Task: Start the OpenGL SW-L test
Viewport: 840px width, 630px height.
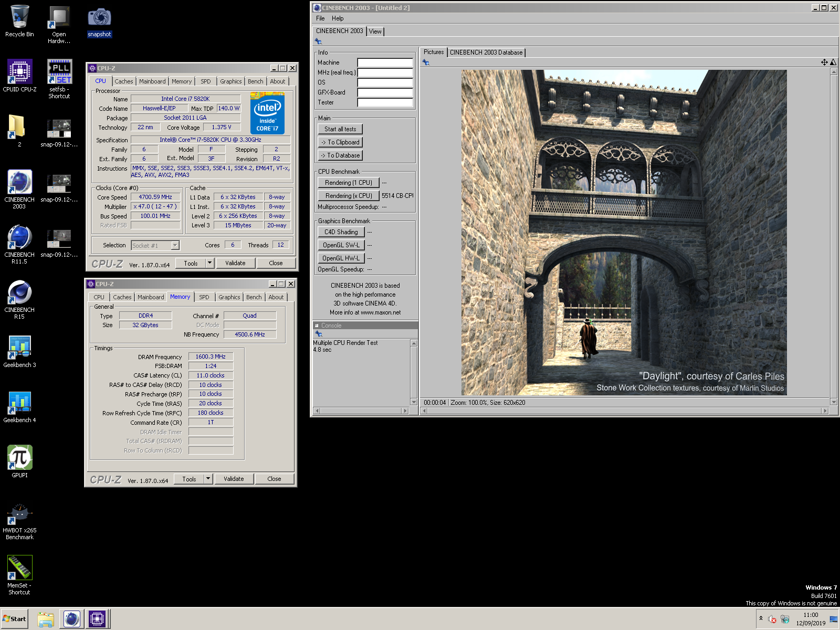Action: [341, 245]
